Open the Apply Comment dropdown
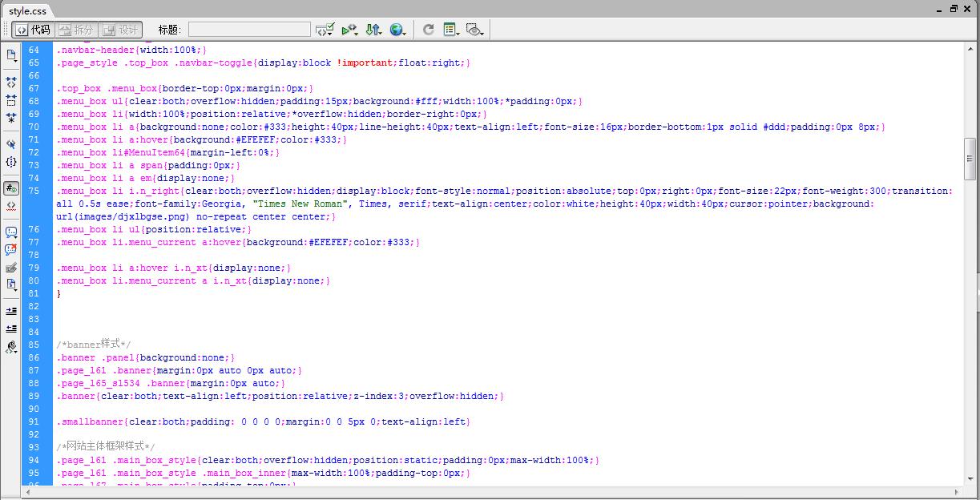The width and height of the screenshot is (980, 500). (x=11, y=232)
